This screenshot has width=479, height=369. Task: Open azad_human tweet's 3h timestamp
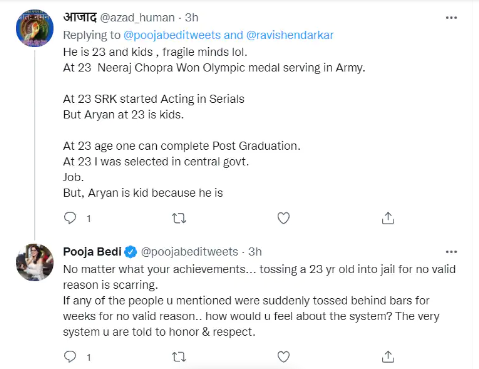click(192, 18)
